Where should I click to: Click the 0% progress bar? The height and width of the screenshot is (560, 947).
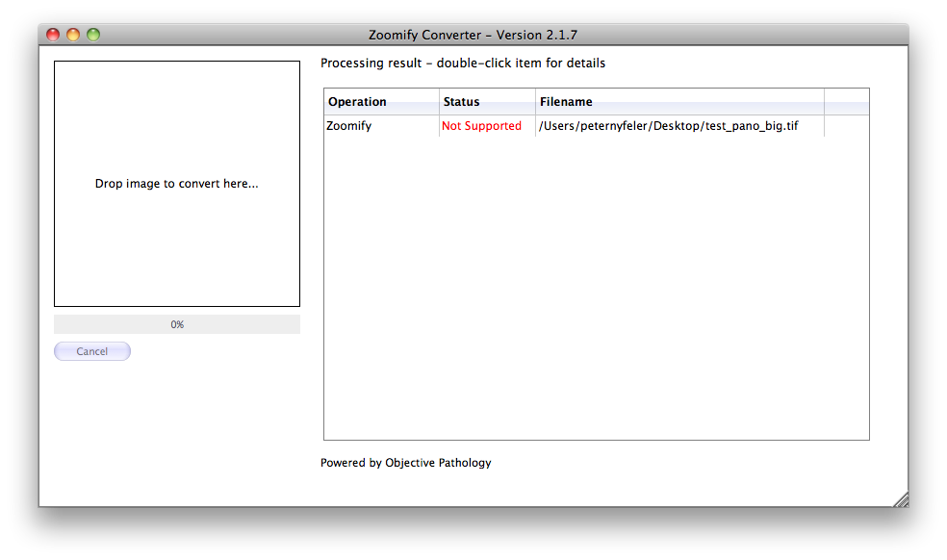[x=177, y=325]
